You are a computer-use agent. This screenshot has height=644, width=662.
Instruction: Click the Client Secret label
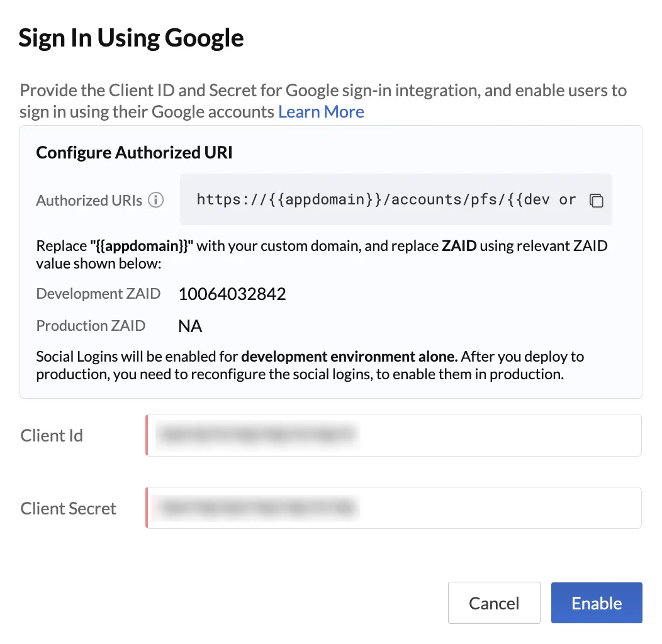[x=68, y=509]
